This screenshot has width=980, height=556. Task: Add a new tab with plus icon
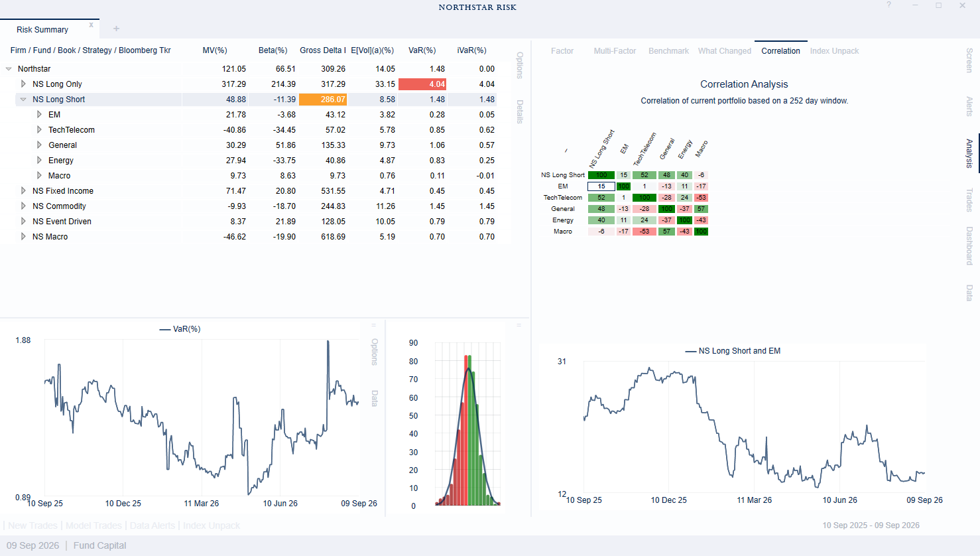coord(116,29)
